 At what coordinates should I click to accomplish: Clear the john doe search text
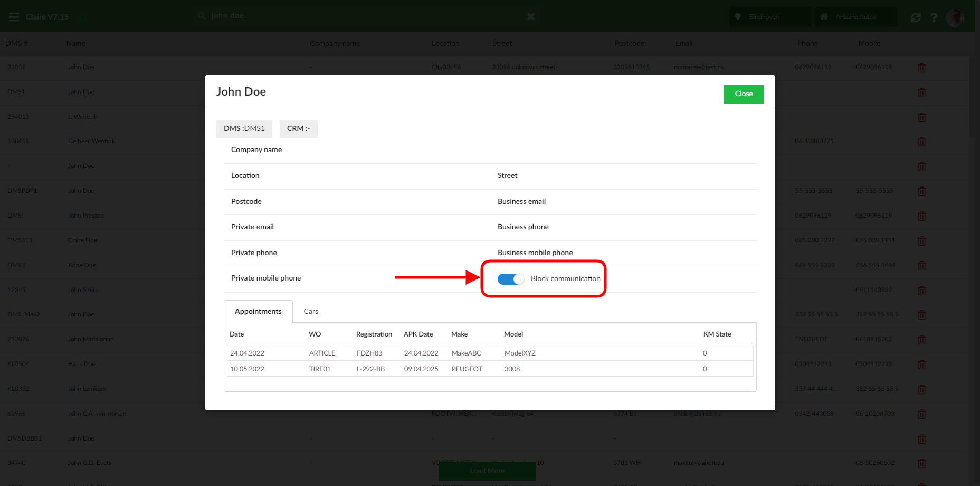pos(531,16)
